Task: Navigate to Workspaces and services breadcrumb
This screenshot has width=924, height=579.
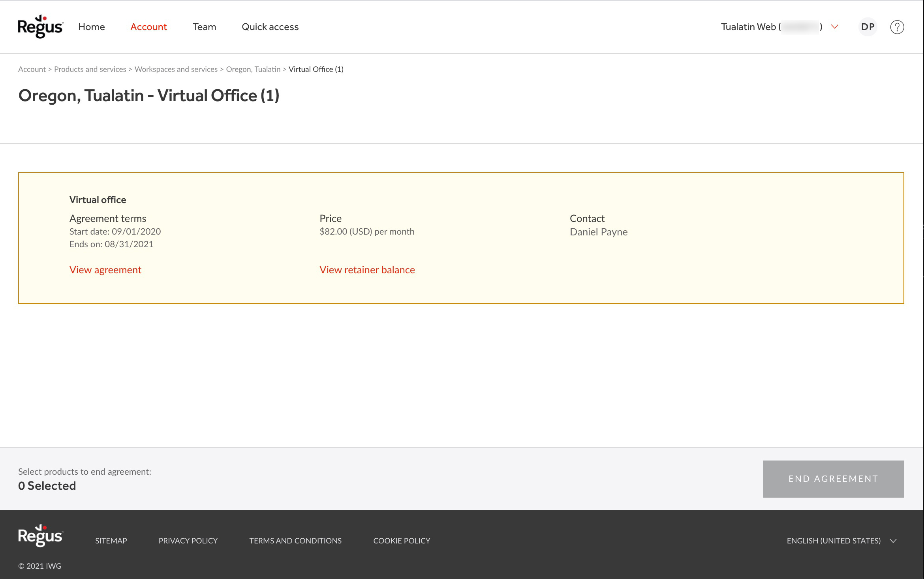Action: tap(176, 69)
